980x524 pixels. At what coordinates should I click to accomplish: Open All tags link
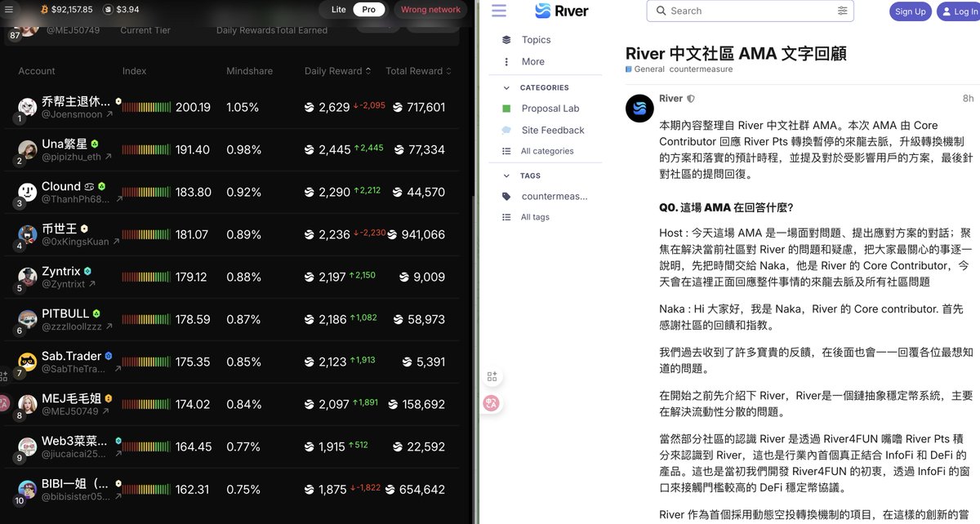pos(535,217)
